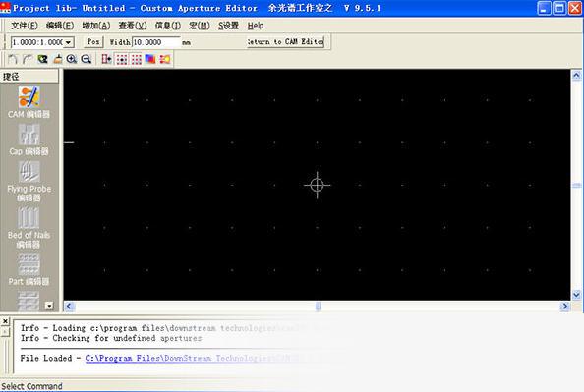
Task: Click the redraw brush icon in toolbar
Action: [x=57, y=59]
